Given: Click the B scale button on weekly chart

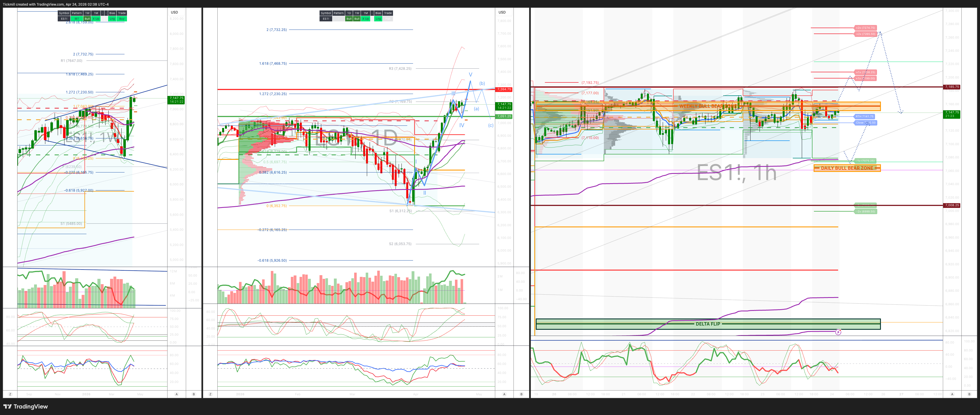Looking at the screenshot, I should pos(194,394).
